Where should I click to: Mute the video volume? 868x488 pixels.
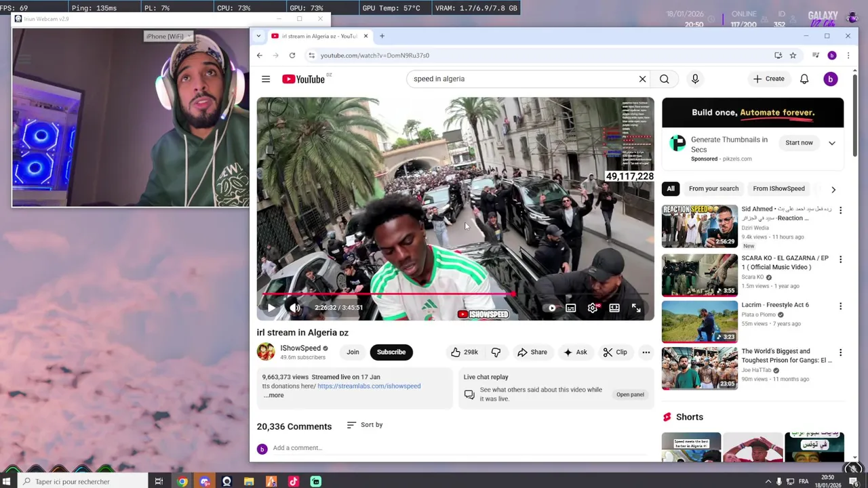click(295, 308)
